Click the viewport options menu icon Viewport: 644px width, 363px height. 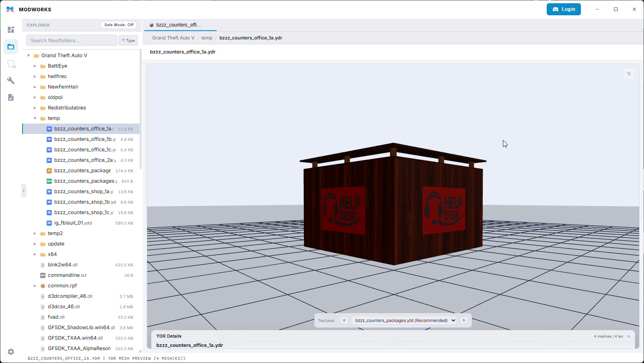629,74
